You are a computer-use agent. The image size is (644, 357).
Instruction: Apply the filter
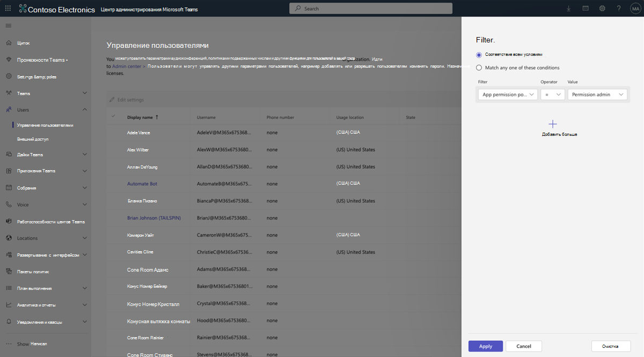(x=486, y=346)
